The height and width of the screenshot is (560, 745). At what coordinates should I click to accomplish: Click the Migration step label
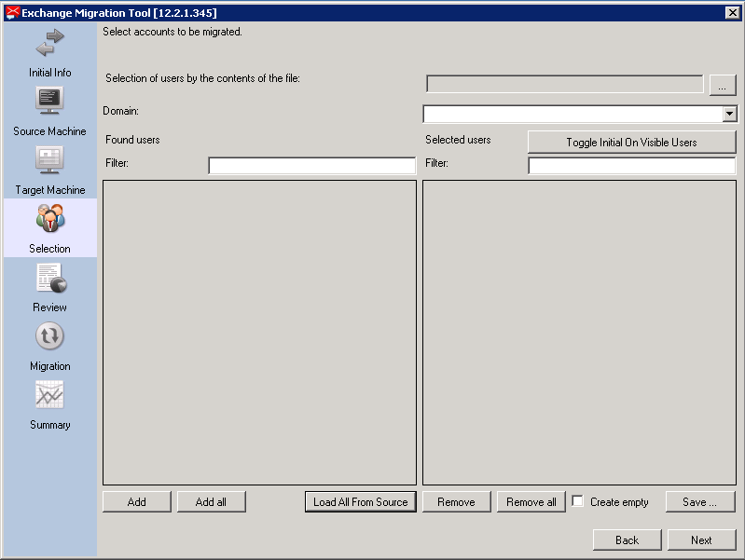click(50, 366)
